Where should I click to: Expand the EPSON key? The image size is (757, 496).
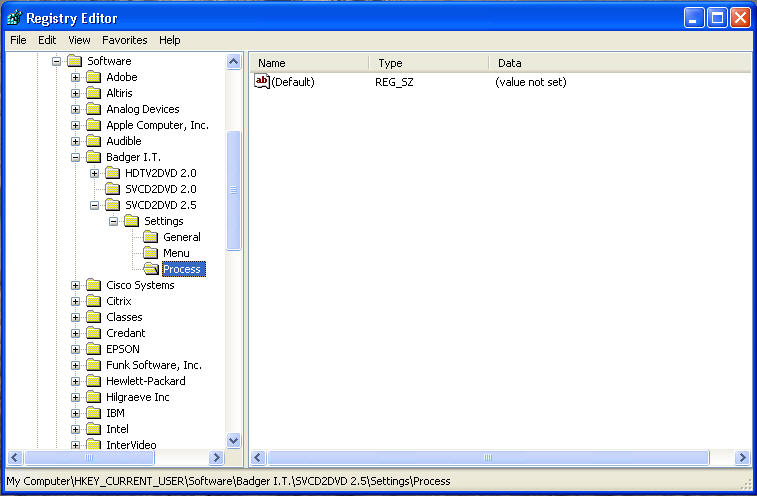point(75,349)
